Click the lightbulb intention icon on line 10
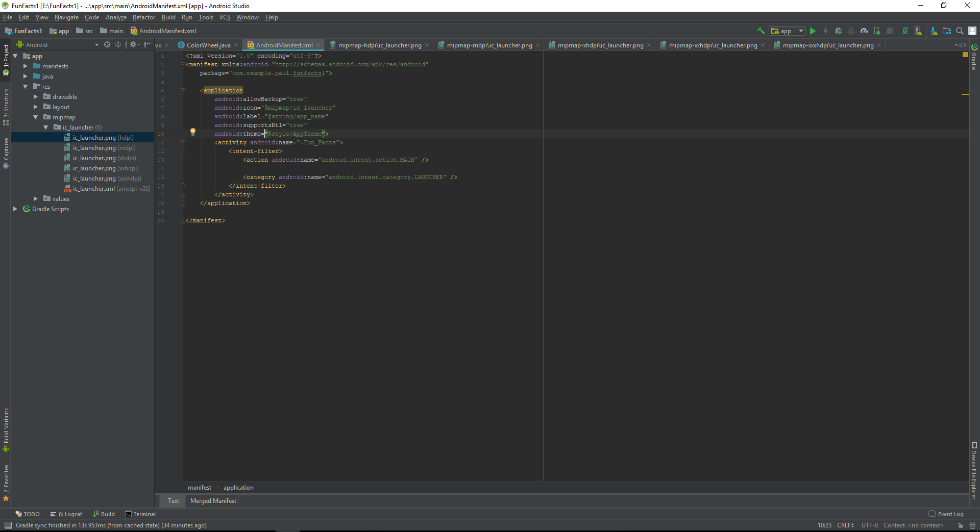The image size is (980, 532). tap(193, 132)
